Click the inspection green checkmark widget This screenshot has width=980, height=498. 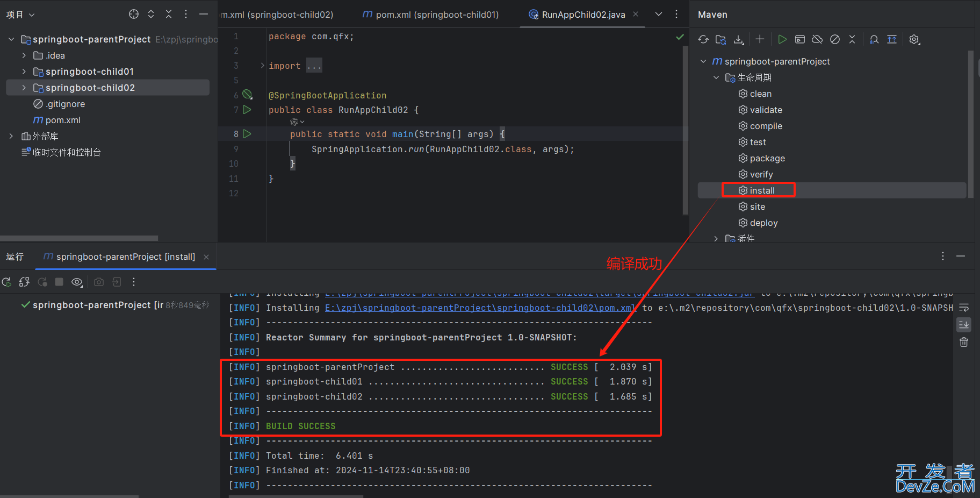(680, 37)
